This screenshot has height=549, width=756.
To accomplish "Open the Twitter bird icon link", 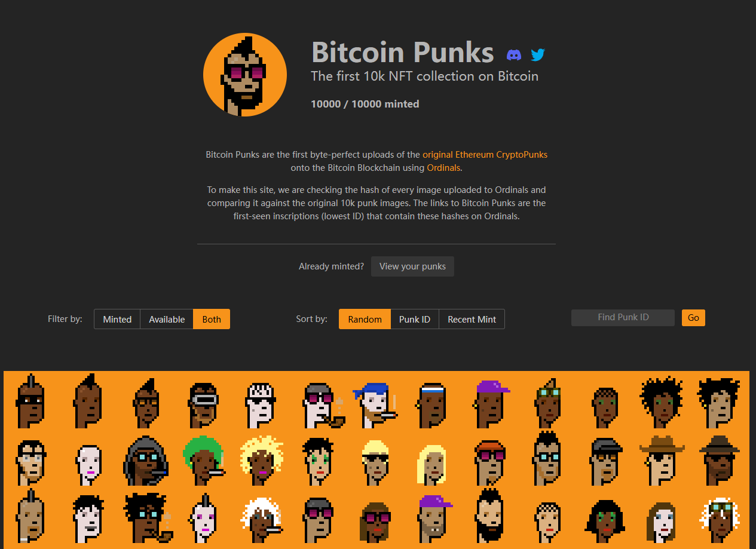I will (538, 55).
